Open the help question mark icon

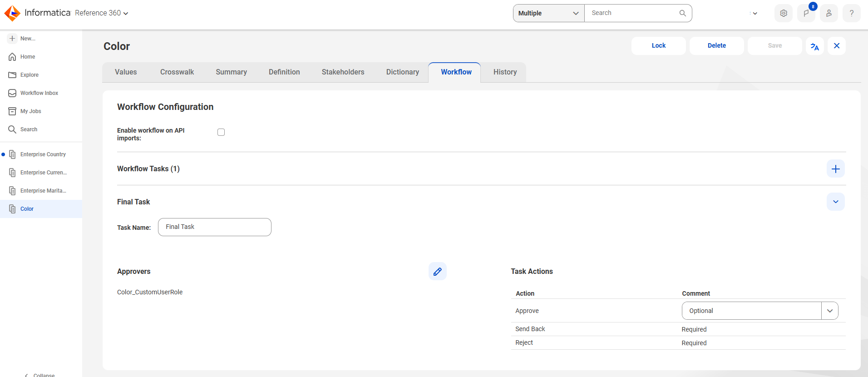pos(852,13)
